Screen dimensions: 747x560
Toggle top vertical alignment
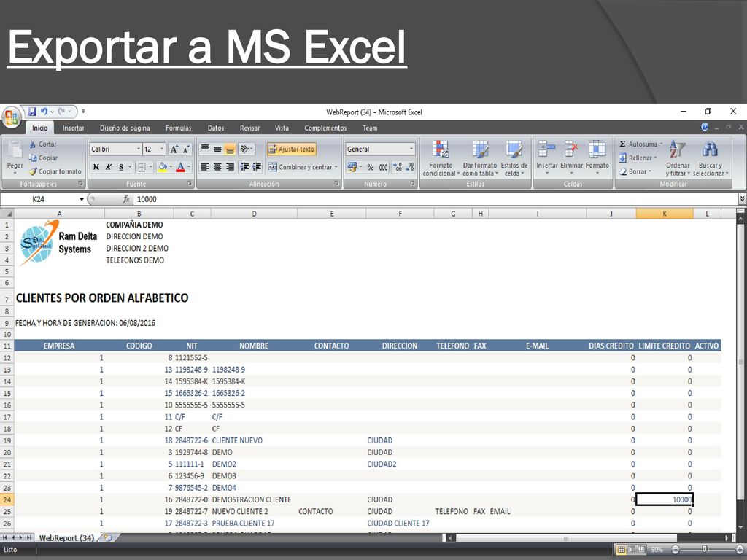point(205,149)
